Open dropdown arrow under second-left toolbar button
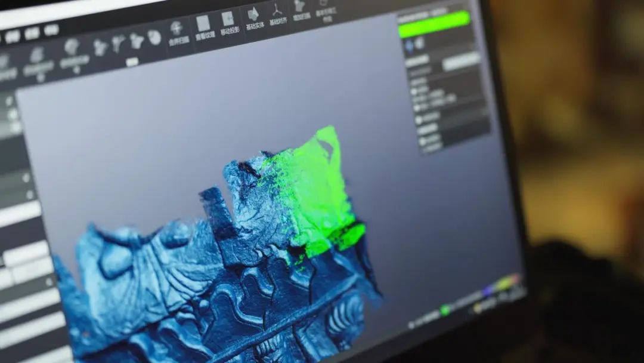Image resolution: width=644 pixels, height=363 pixels. tap(40, 78)
